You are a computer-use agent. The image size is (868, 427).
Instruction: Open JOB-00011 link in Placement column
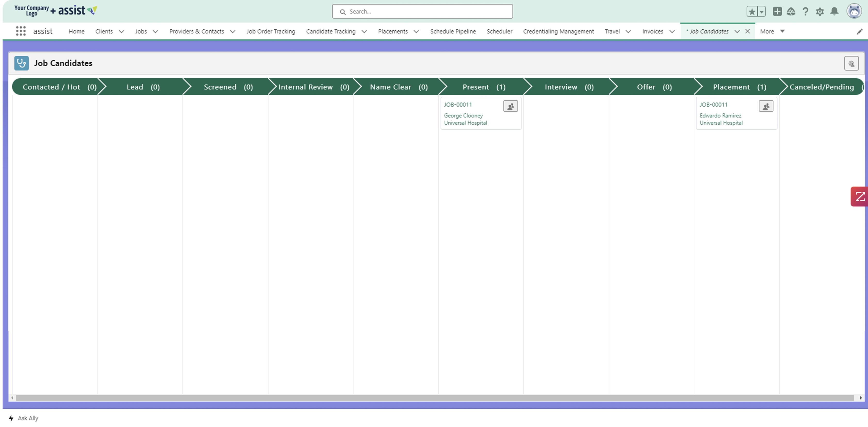[713, 105]
